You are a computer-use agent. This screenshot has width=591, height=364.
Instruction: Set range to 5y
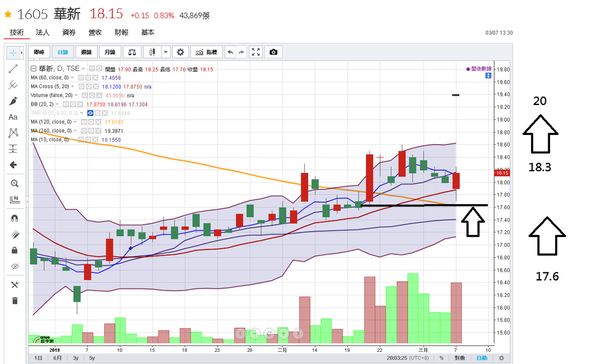[x=92, y=358]
